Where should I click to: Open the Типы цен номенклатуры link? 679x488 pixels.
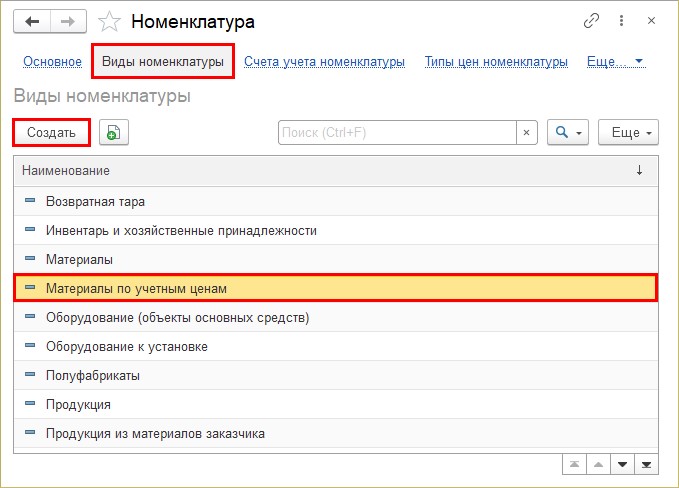(496, 61)
